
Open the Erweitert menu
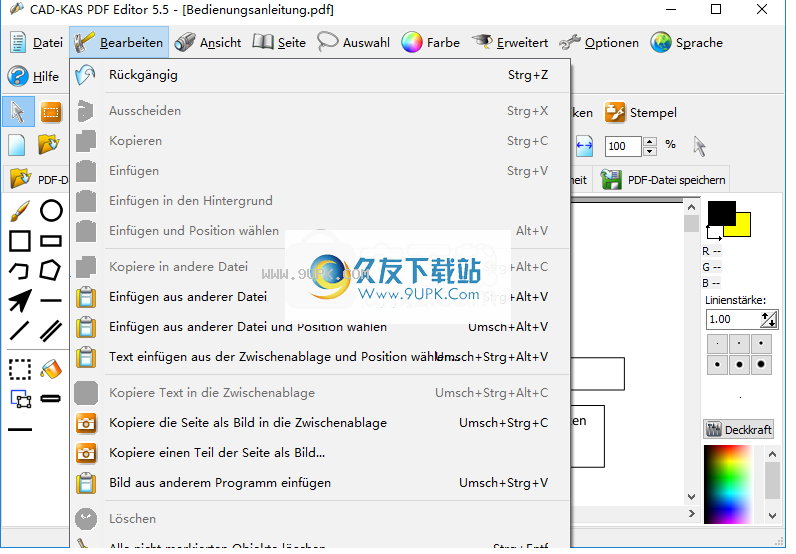tap(510, 43)
